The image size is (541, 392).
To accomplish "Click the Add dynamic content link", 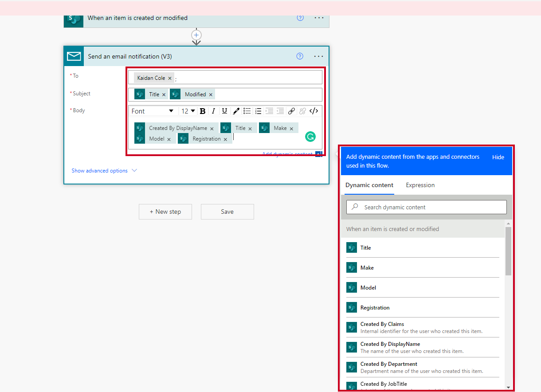I will pyautogui.click(x=287, y=154).
